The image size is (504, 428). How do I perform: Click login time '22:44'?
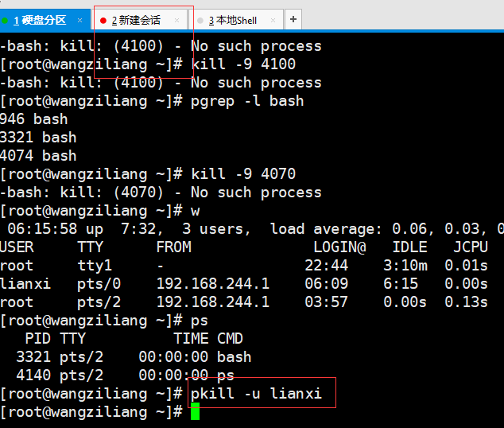[x=326, y=265]
